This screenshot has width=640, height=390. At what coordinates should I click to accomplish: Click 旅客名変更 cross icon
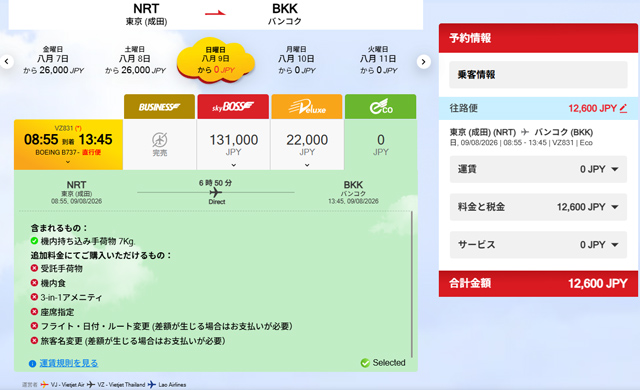coord(34,340)
